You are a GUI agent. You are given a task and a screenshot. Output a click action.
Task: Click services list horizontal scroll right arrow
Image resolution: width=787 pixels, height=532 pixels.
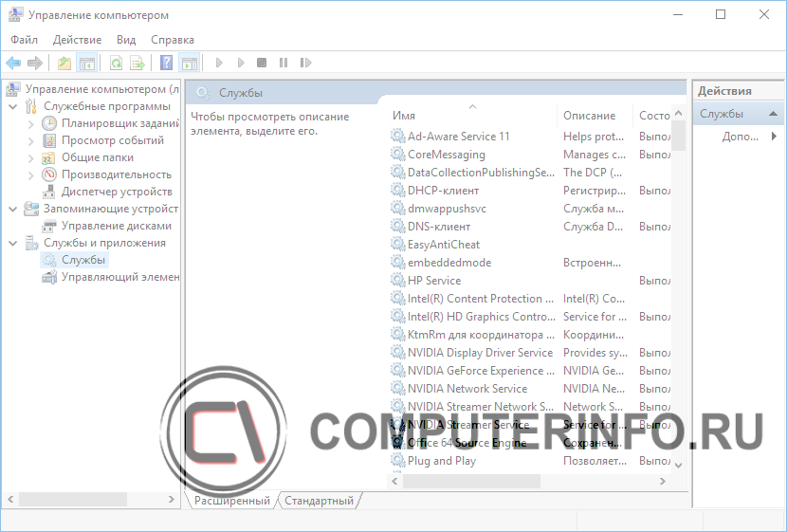pos(663,482)
